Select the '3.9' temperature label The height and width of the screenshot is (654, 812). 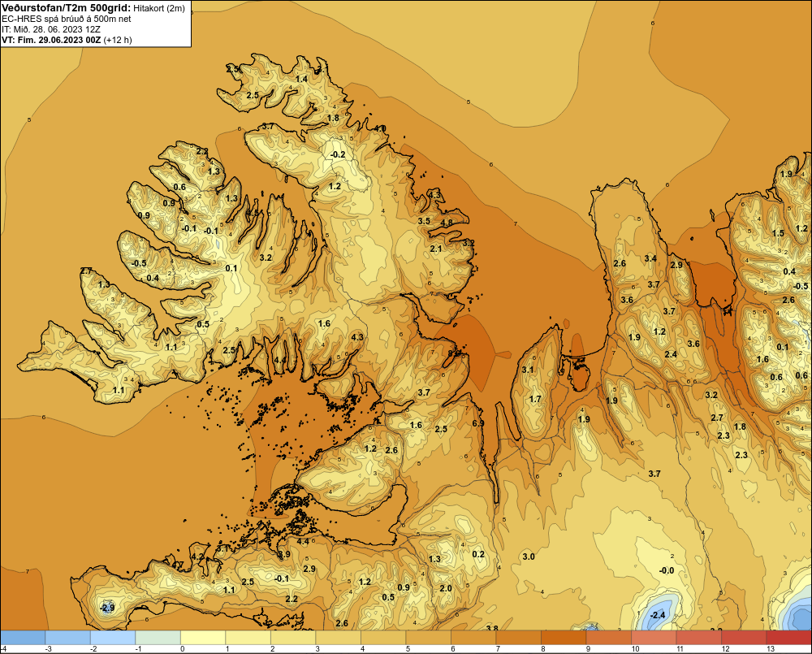click(283, 554)
